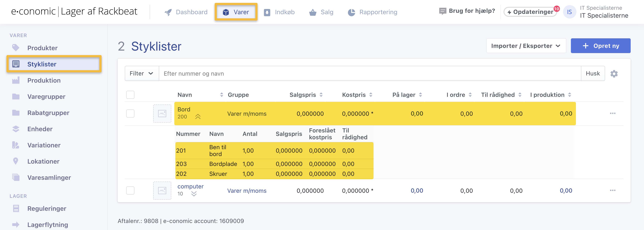The image size is (644, 230).
Task: Collapse the Bord component list chevron
Action: pyautogui.click(x=198, y=117)
